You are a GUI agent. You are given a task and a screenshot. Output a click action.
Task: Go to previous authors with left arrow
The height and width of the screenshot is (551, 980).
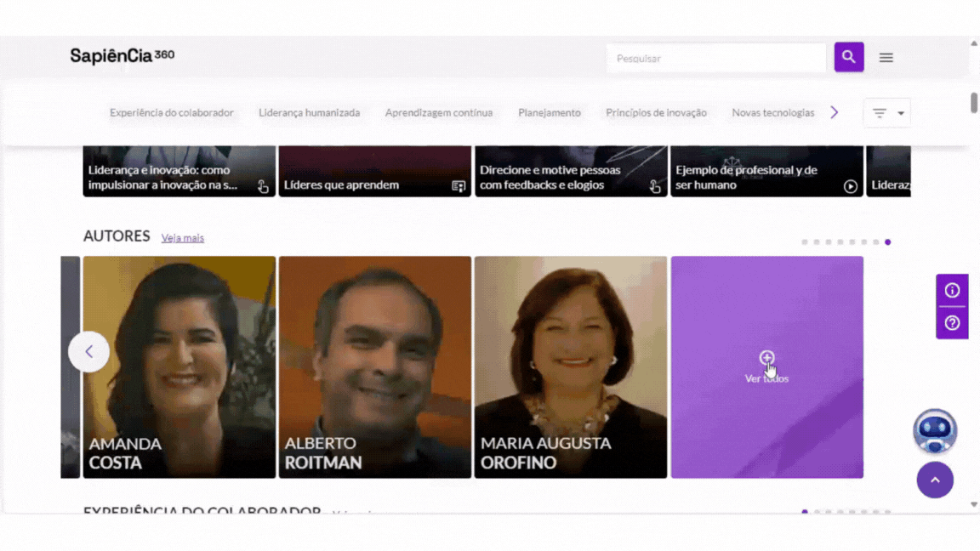click(88, 352)
